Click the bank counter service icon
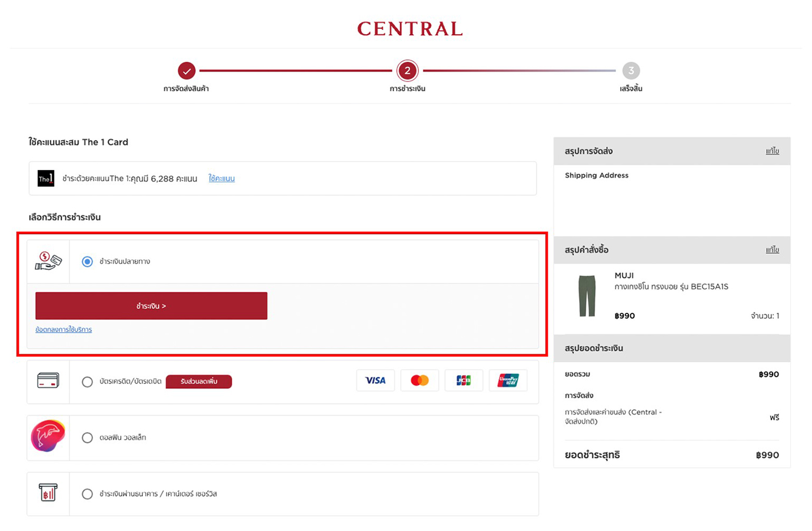812x531 pixels. pyautogui.click(x=48, y=492)
